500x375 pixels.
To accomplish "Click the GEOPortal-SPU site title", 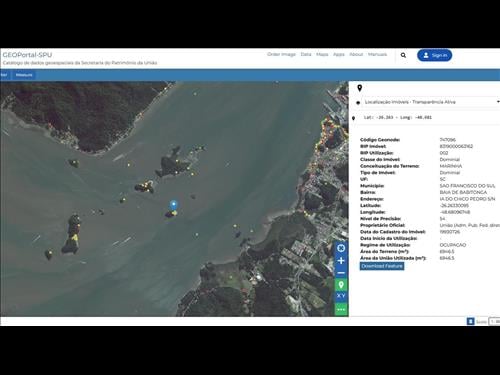I will tap(27, 55).
